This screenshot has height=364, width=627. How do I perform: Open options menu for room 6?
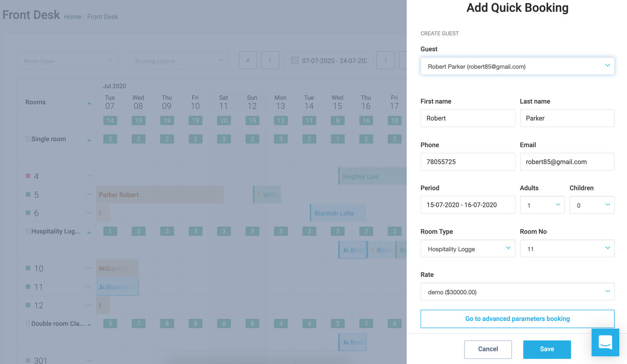[89, 213]
